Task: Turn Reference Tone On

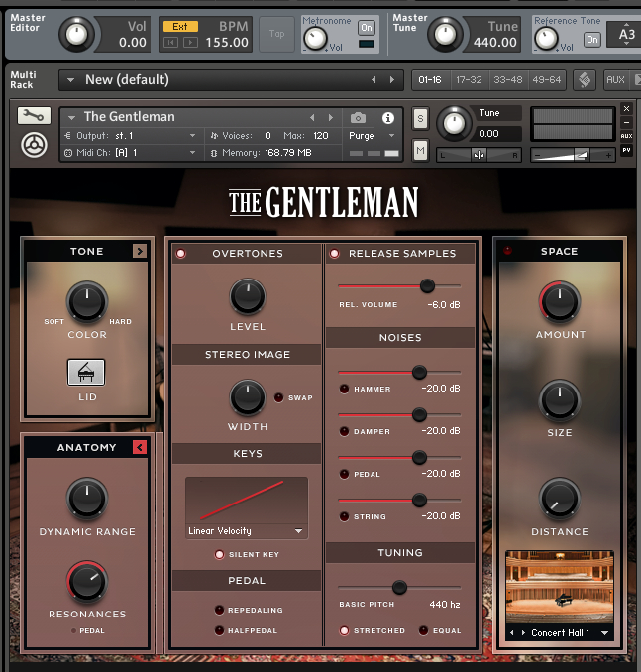Action: click(592, 40)
